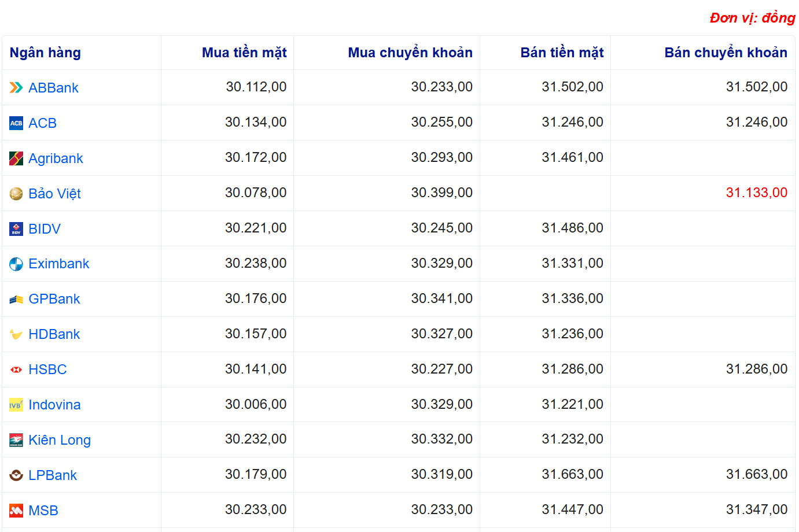The width and height of the screenshot is (799, 532).
Task: Open the LPBank link
Action: 53,475
